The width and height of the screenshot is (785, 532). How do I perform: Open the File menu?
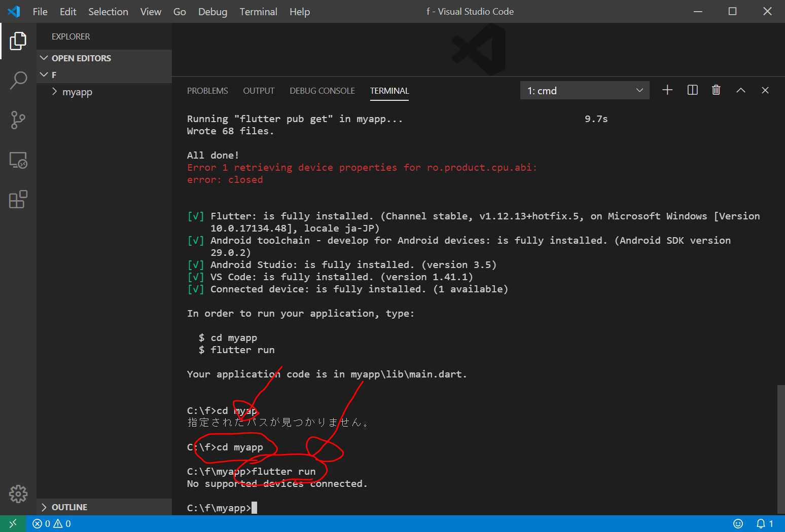click(40, 12)
